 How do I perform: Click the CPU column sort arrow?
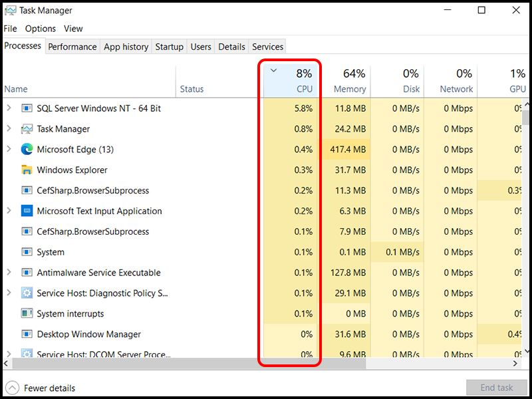coord(273,70)
